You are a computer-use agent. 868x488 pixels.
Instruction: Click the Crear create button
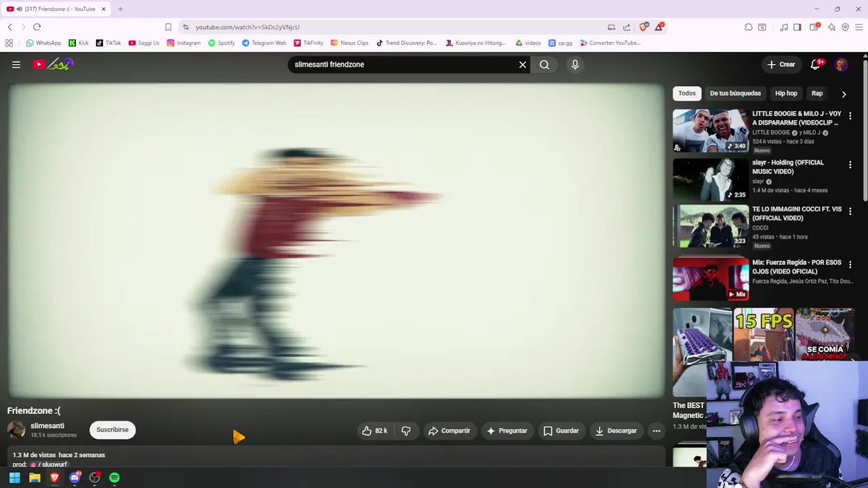tap(781, 64)
